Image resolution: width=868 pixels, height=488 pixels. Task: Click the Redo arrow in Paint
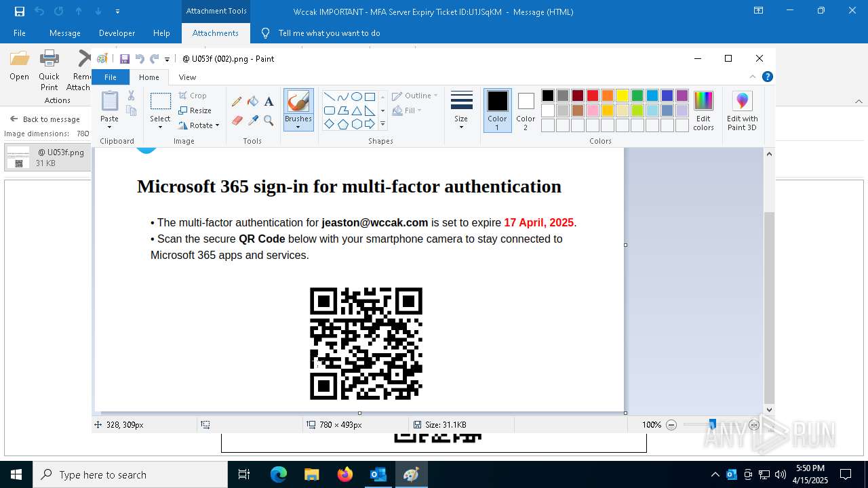(x=155, y=59)
